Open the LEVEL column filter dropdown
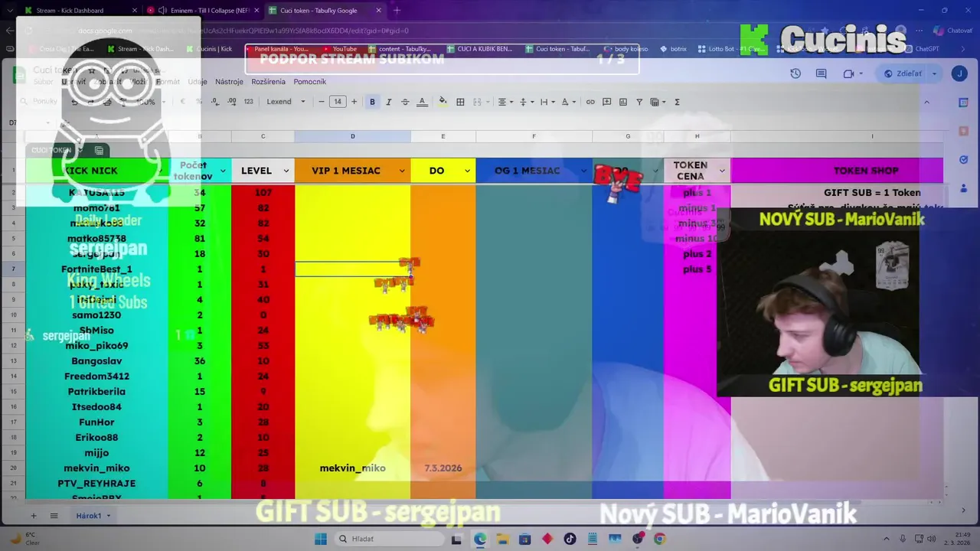This screenshot has width=980, height=551. coord(286,171)
